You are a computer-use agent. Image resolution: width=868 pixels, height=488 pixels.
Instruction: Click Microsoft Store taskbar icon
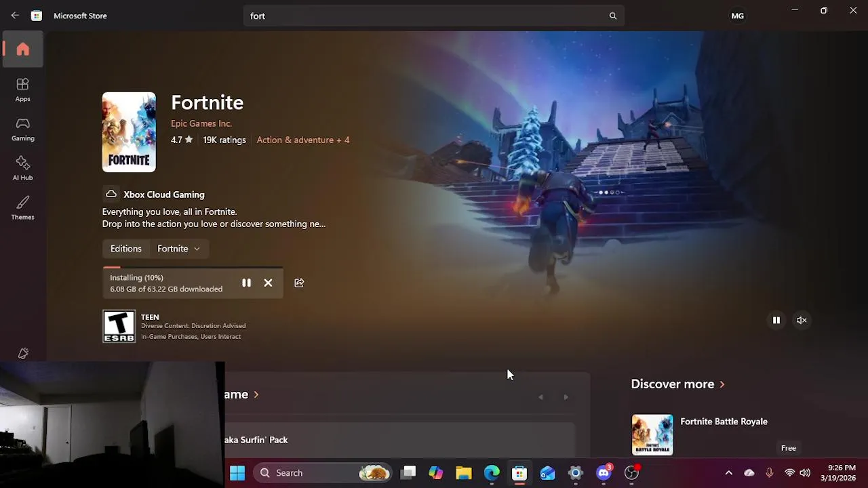coord(519,472)
